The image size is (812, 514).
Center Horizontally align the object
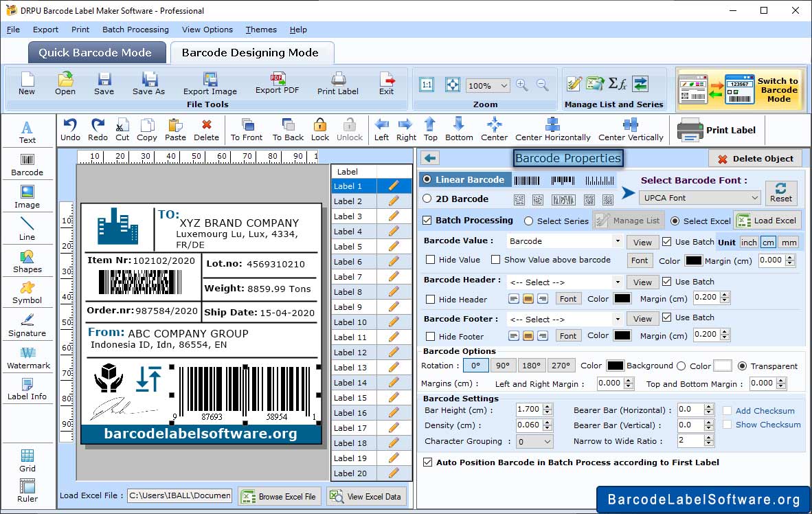(552, 130)
